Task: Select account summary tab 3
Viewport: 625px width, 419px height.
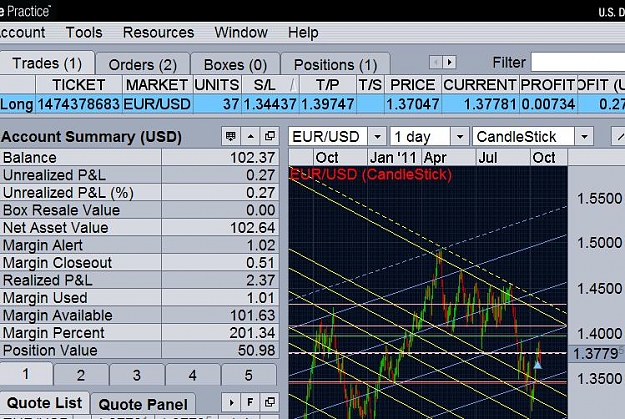Action: pos(137,375)
